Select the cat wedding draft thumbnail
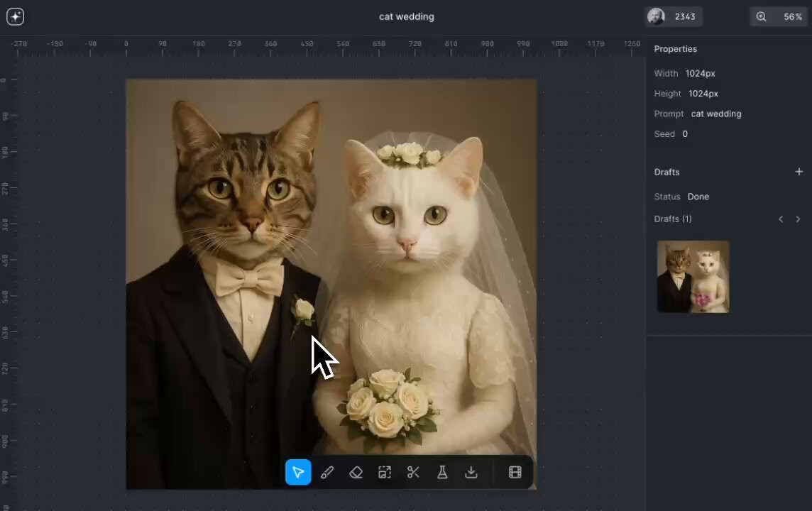 [x=693, y=277]
